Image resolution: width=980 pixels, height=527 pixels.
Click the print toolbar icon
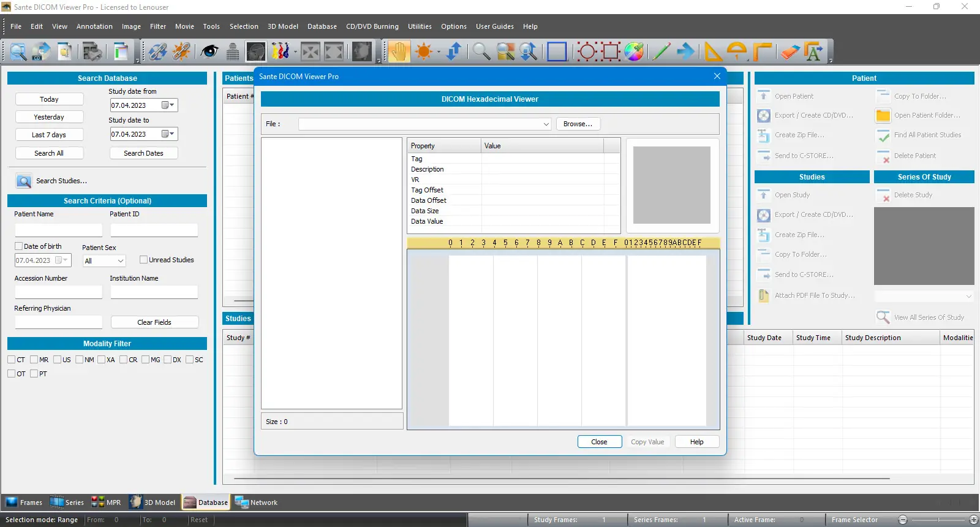pyautogui.click(x=92, y=51)
